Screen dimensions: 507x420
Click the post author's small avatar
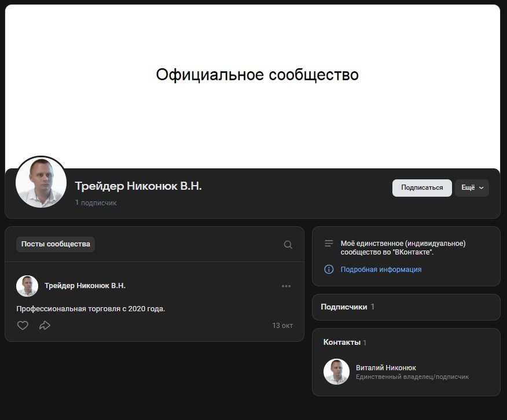[27, 286]
